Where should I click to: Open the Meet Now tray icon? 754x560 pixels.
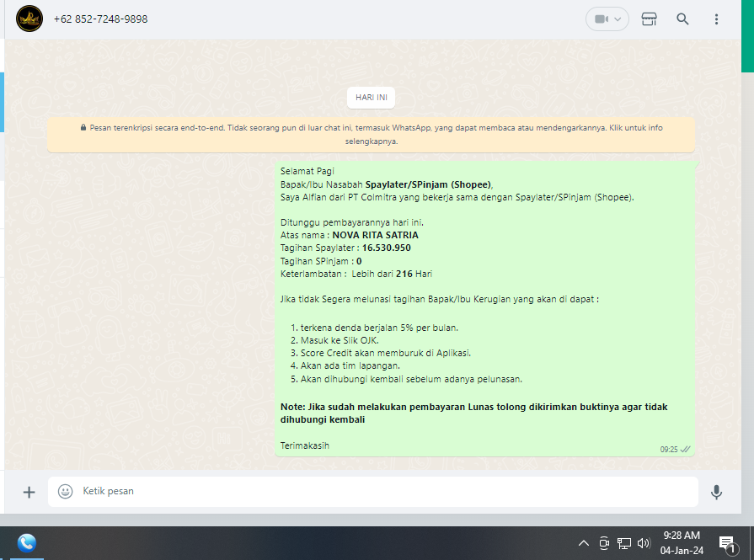click(x=604, y=544)
